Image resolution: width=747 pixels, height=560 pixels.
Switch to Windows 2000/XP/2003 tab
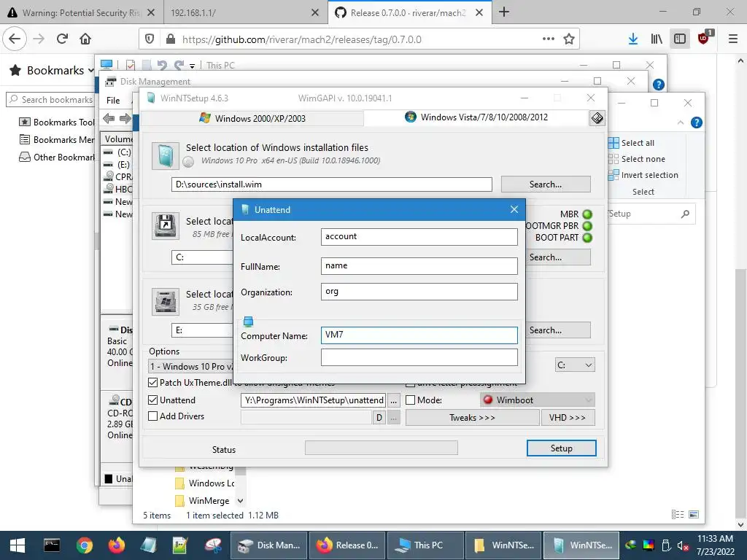252,118
